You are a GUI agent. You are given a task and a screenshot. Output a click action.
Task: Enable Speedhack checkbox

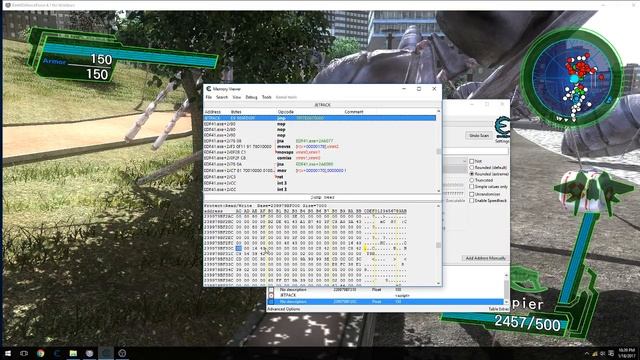point(472,200)
